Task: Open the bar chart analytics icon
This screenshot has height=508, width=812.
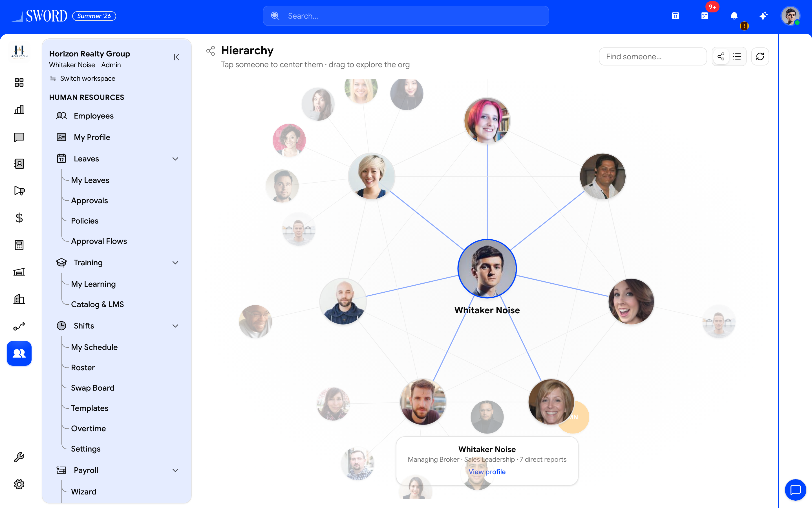Action: click(x=19, y=110)
